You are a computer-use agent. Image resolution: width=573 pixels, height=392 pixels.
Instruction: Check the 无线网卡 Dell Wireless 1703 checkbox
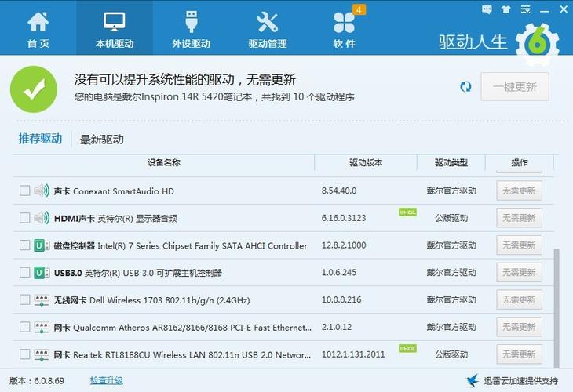25,299
